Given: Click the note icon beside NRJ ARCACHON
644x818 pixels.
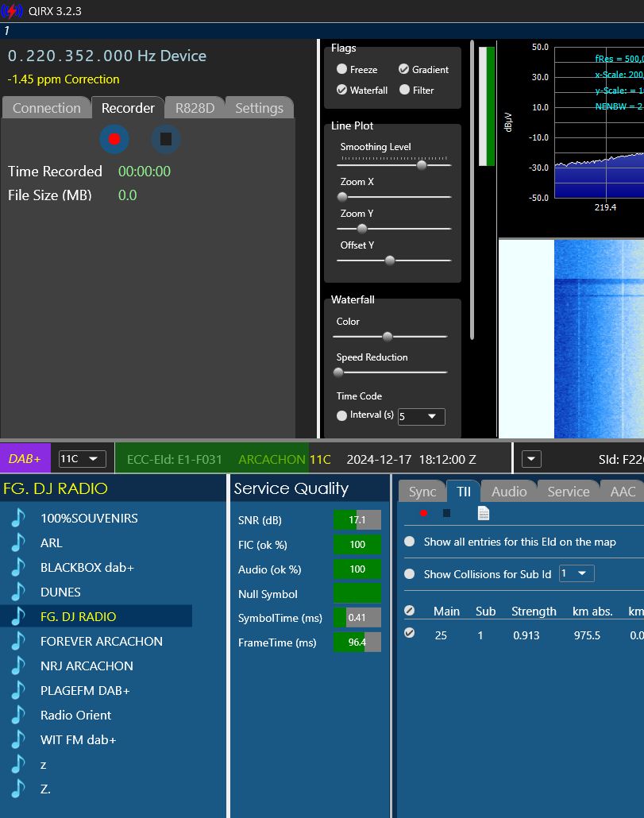Looking at the screenshot, I should (18, 666).
